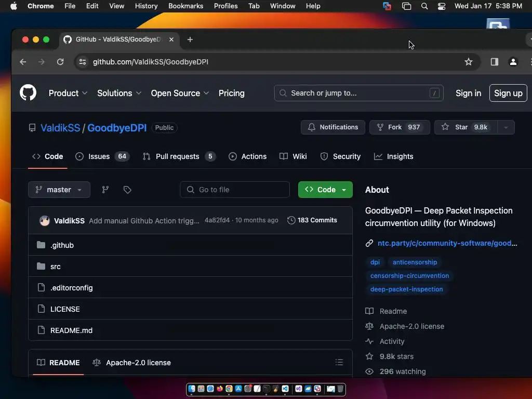Click Notifications button

(333, 127)
